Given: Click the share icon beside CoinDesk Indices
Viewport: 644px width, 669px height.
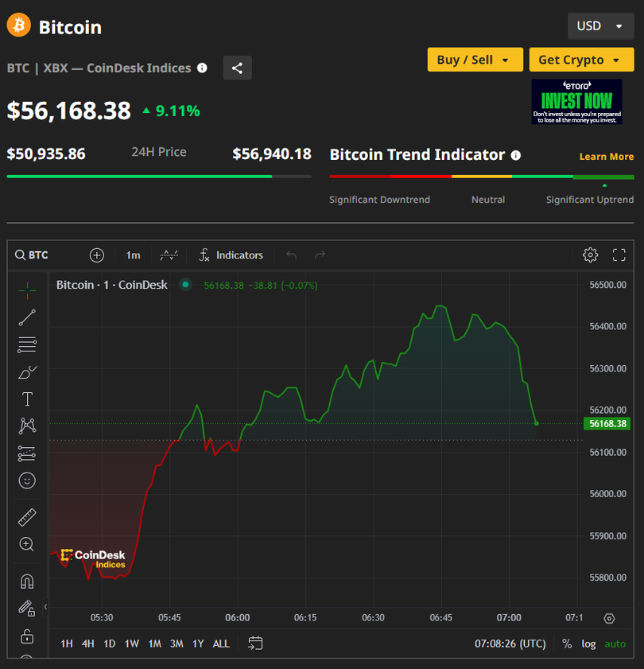Looking at the screenshot, I should (x=237, y=68).
